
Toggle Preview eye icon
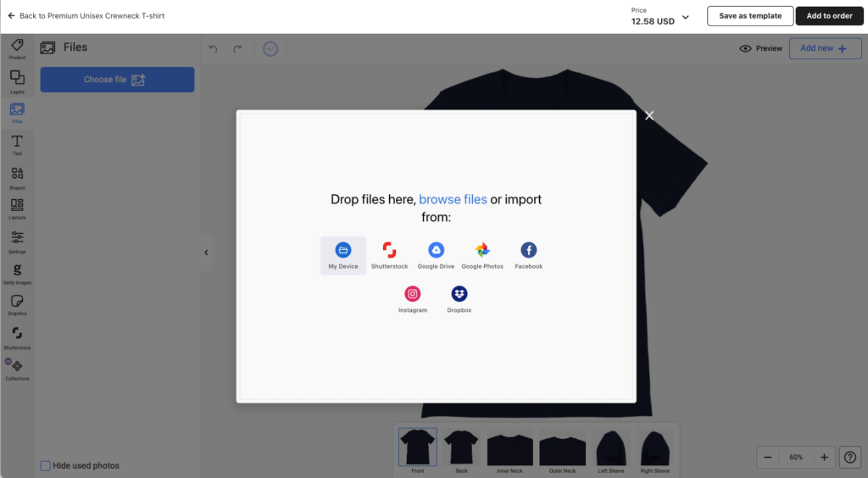[746, 48]
